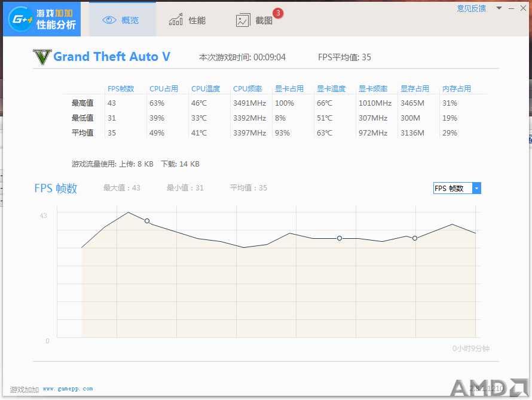532x400 pixels.
Task: Click the 最高值 row label
Action: point(82,103)
